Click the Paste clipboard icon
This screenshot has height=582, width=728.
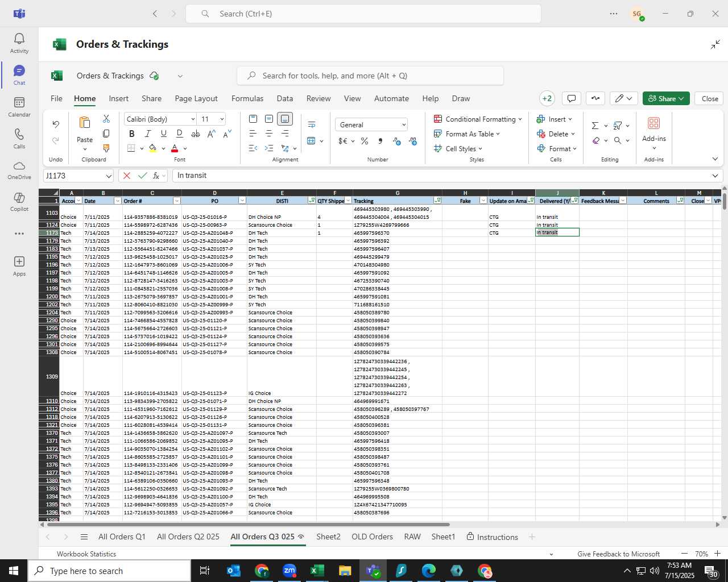click(85, 123)
